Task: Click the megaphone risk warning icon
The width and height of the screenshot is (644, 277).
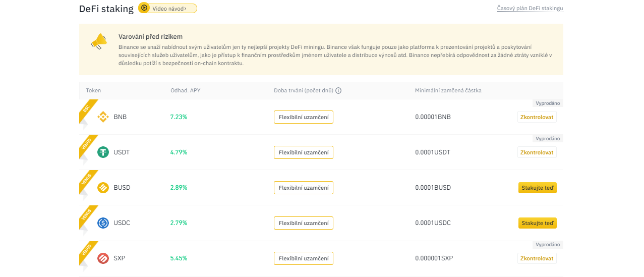Action: point(99,41)
